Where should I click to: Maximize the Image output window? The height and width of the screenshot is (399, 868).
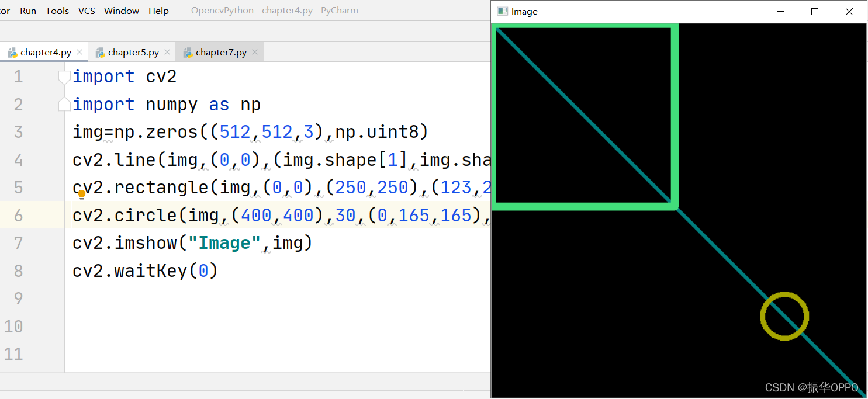click(x=815, y=12)
